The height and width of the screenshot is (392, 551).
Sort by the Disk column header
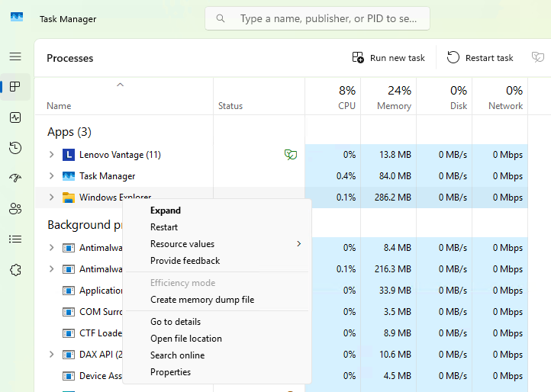[444, 96]
